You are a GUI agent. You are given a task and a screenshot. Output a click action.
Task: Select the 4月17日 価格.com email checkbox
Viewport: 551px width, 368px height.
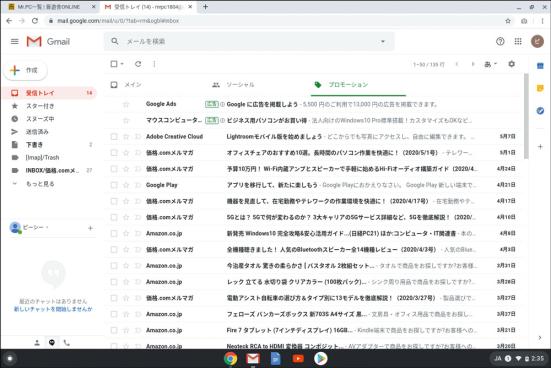(x=114, y=201)
